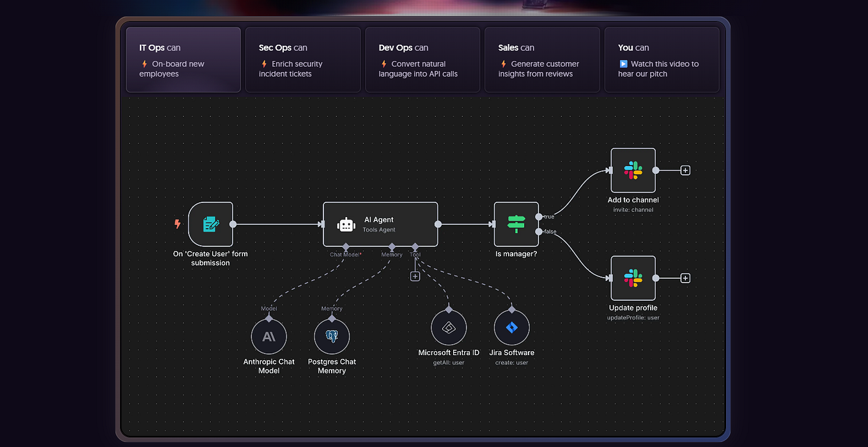Select the Microsoft Entra ID tool node

point(449,327)
